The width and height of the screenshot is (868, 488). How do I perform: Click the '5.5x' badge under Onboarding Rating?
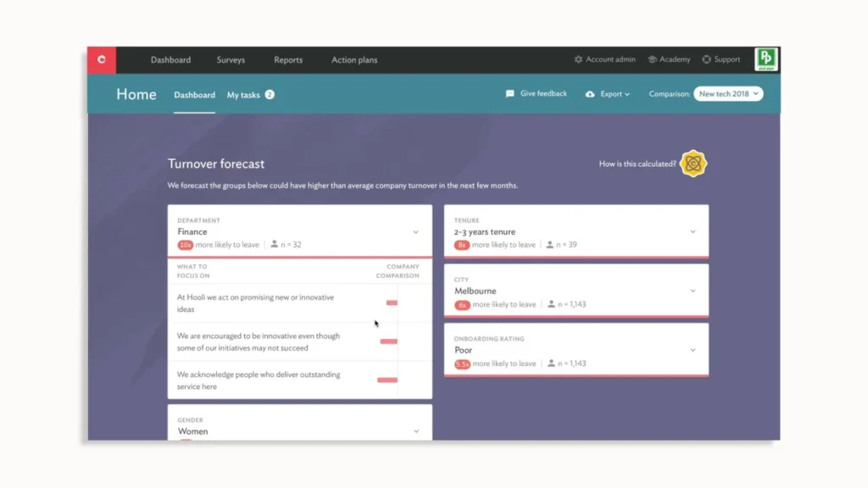coord(463,363)
